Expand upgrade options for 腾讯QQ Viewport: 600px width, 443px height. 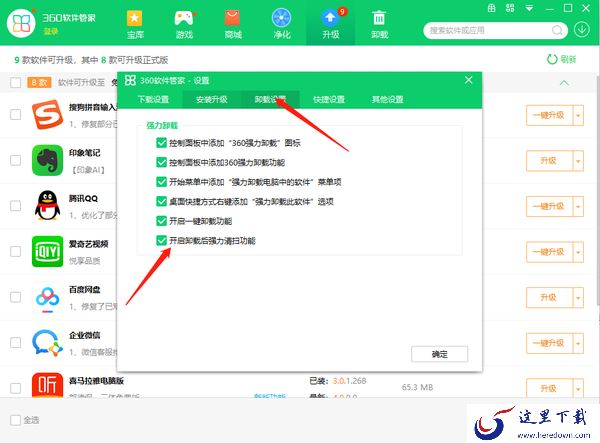click(x=578, y=206)
